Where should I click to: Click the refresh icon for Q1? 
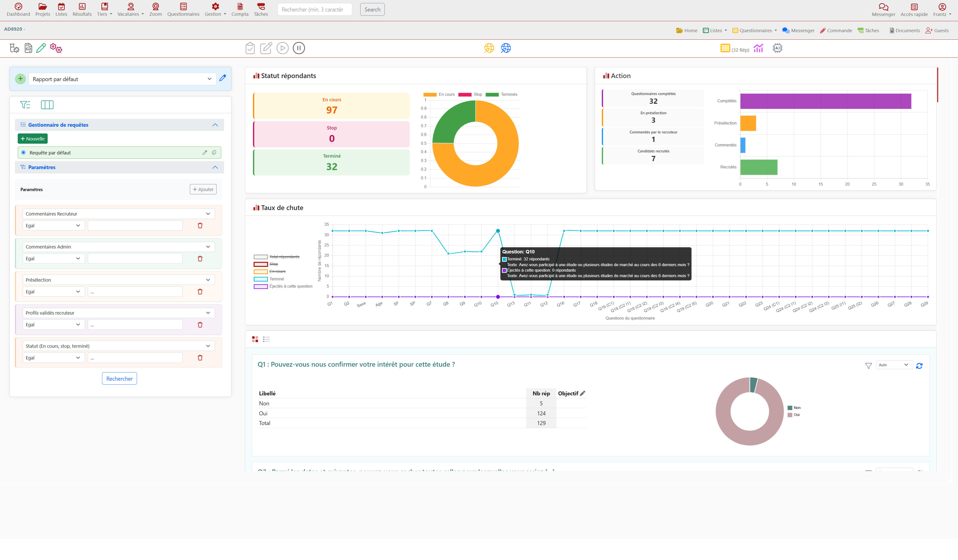coord(919,366)
